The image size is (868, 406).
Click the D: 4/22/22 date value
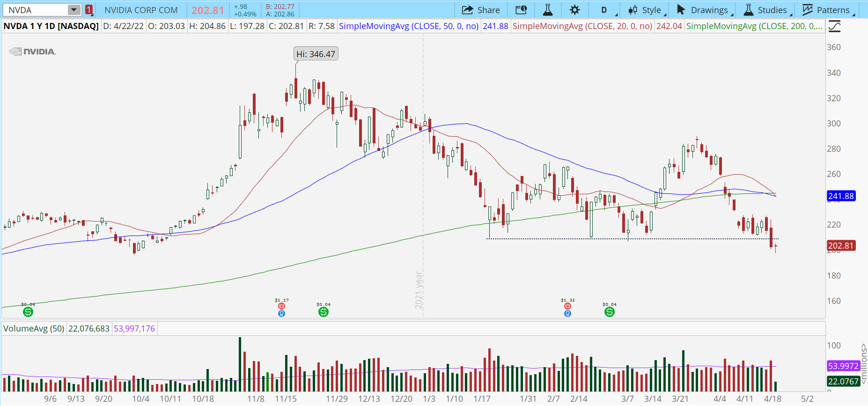click(124, 26)
